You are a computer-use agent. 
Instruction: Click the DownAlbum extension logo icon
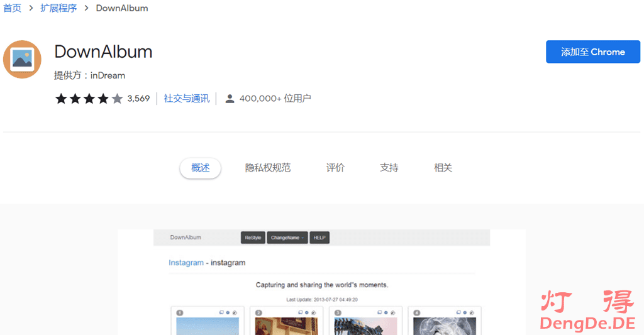tap(23, 60)
